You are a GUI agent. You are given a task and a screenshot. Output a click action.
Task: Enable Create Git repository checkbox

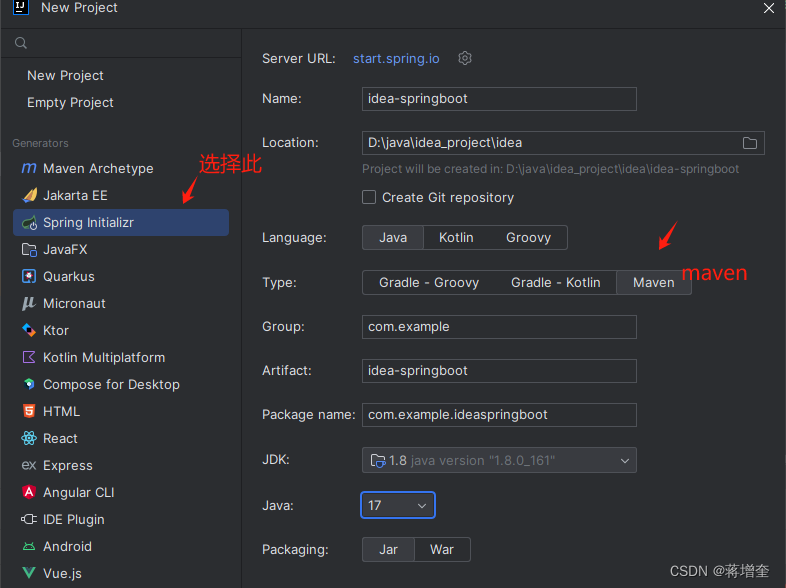click(369, 197)
